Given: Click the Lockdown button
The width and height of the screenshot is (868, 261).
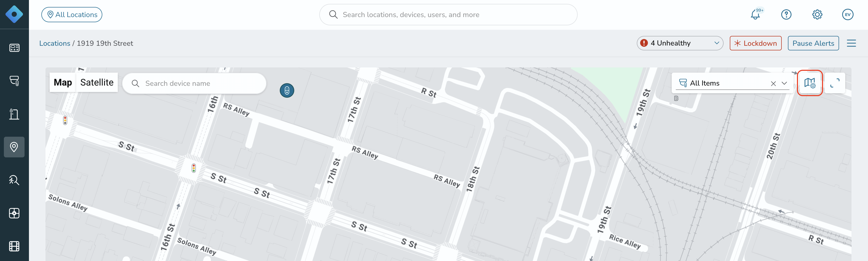Looking at the screenshot, I should [755, 43].
